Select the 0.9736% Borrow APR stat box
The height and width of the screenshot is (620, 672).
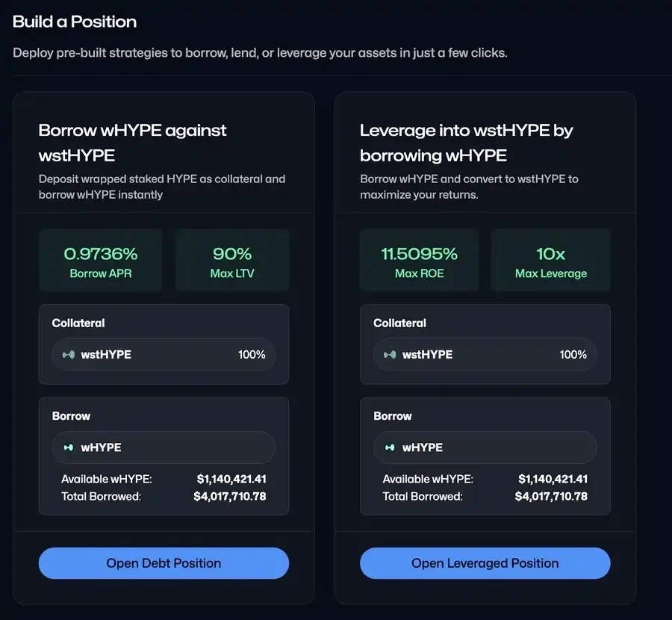101,259
